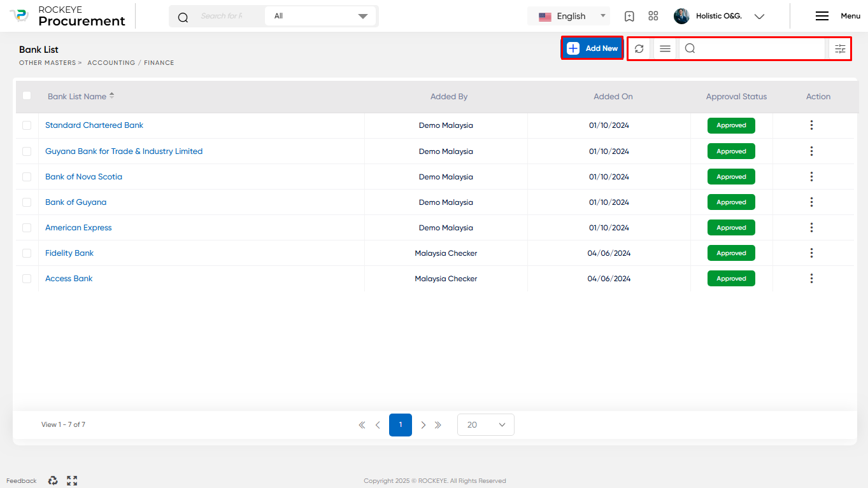Click the Holistic O&G profile avatar

pos(681,17)
